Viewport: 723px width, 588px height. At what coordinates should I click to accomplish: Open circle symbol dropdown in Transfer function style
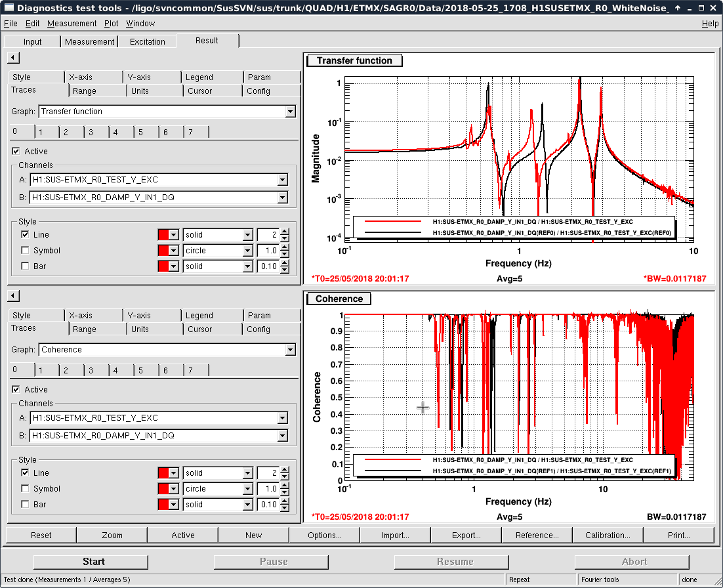point(247,251)
